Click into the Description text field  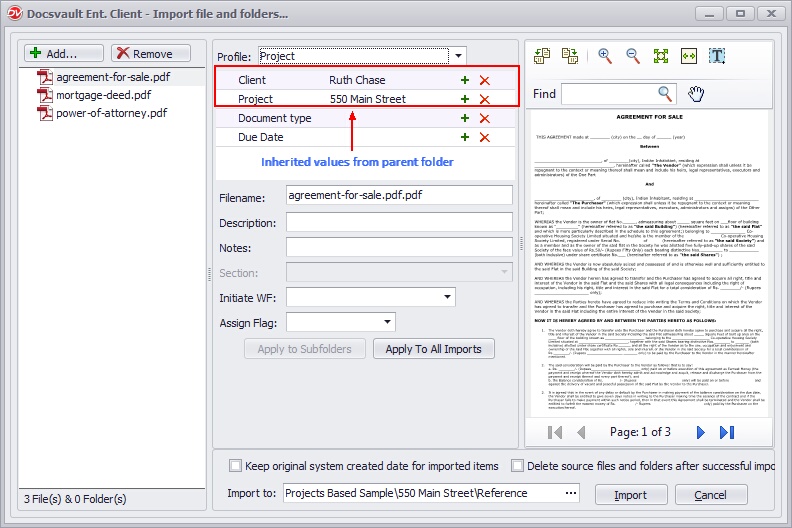[x=399, y=223]
